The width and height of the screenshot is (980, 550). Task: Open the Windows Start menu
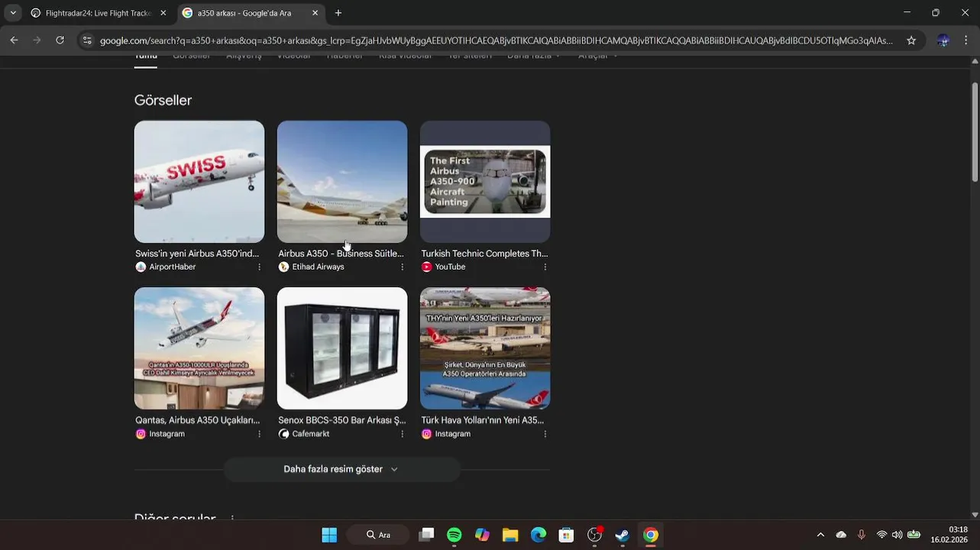click(x=329, y=535)
